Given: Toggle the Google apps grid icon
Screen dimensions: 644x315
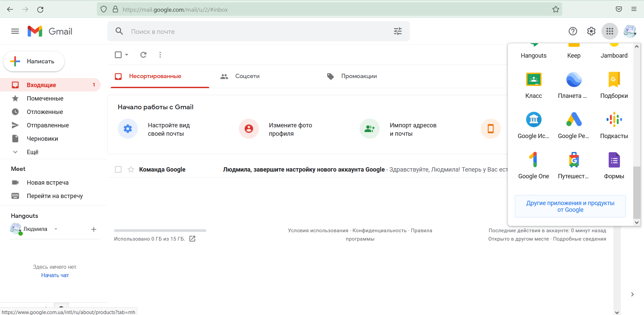Looking at the screenshot, I should [x=610, y=31].
